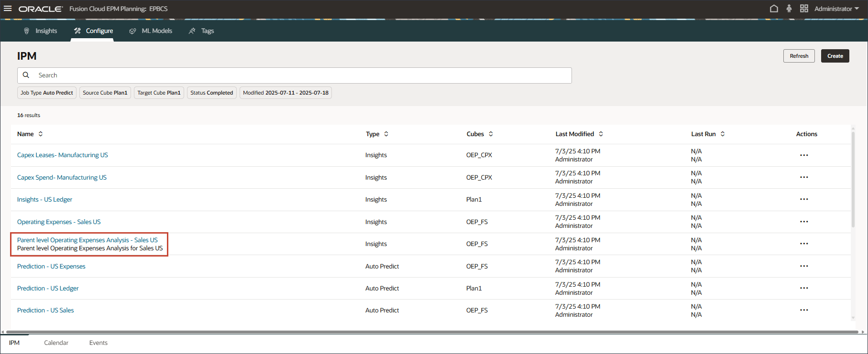Image resolution: width=868 pixels, height=354 pixels.
Task: Open actions menu for Operating Expenses - Sales US
Action: [x=804, y=222]
